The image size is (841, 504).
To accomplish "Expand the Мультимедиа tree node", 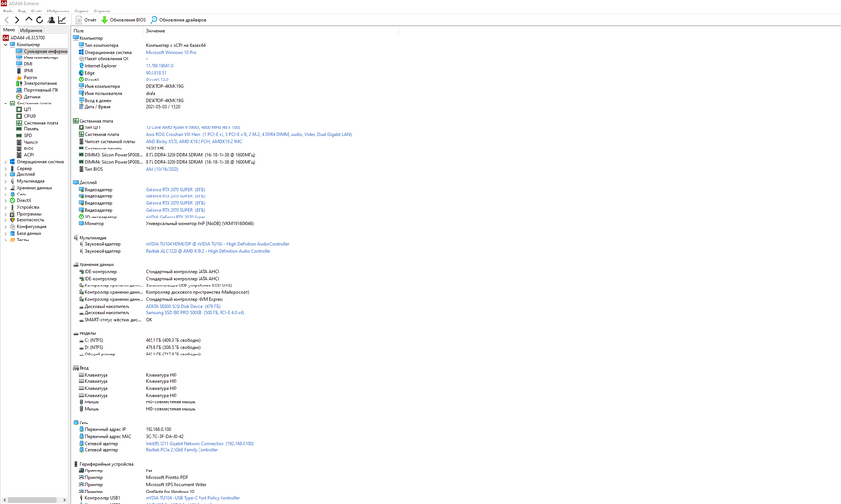I will tap(6, 181).
